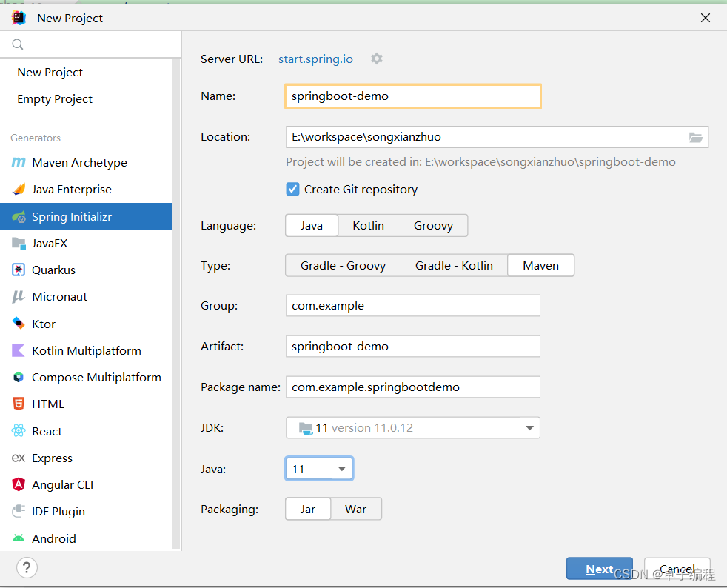Click the IntelliJ IDEA logo in title bar
The width and height of the screenshot is (727, 588).
click(x=19, y=18)
